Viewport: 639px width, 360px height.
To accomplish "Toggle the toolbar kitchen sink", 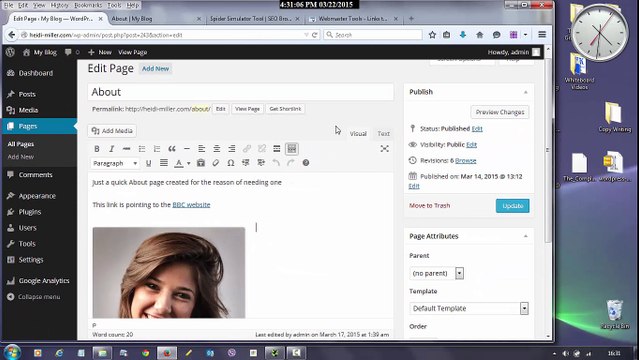I will coord(292,149).
